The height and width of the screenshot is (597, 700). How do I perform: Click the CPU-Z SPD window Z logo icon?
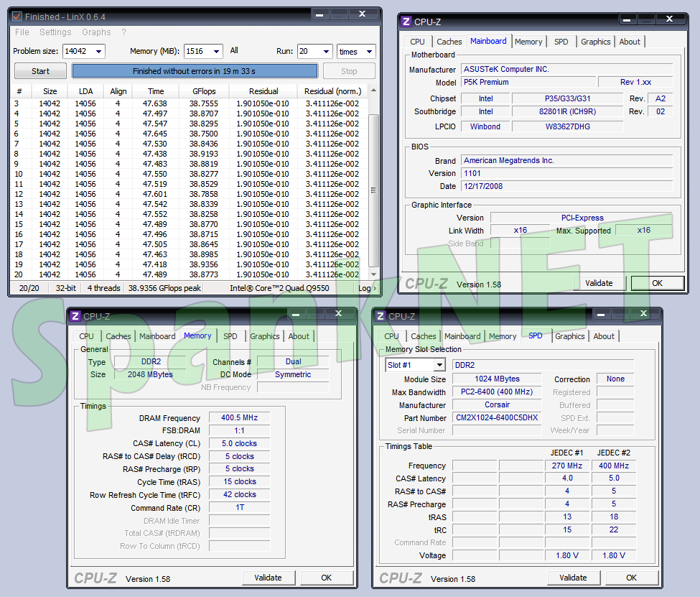click(381, 316)
